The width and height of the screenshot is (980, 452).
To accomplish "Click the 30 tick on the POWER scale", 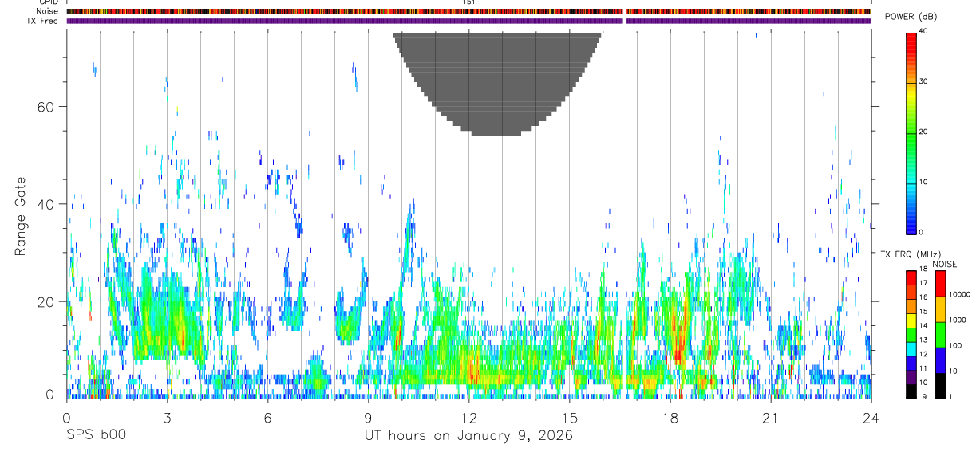I will [923, 82].
